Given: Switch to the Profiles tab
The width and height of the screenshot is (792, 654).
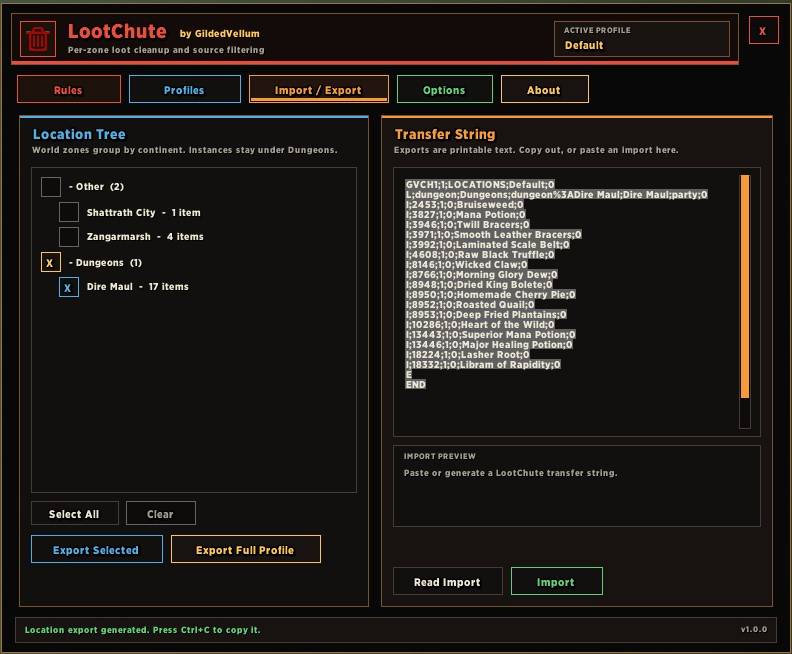Looking at the screenshot, I should 184,89.
